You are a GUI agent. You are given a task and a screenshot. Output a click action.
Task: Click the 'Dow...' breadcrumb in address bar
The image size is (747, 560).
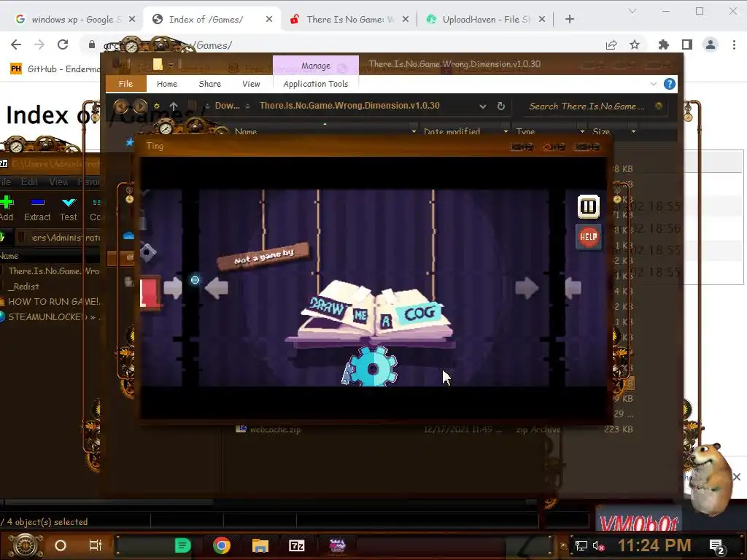pyautogui.click(x=228, y=106)
